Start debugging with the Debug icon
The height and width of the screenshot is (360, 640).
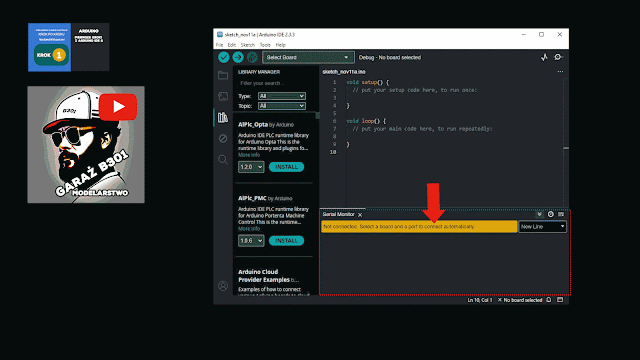point(252,57)
